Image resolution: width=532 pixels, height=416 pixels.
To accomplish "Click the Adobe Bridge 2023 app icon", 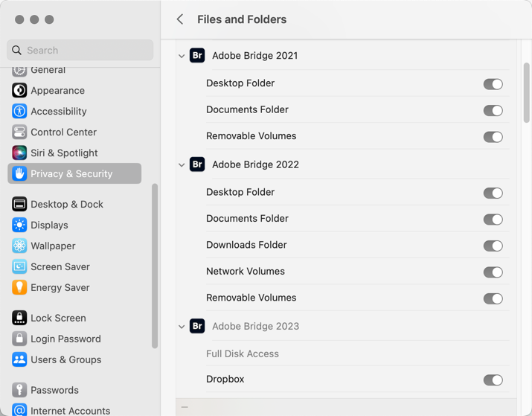I will tap(197, 326).
